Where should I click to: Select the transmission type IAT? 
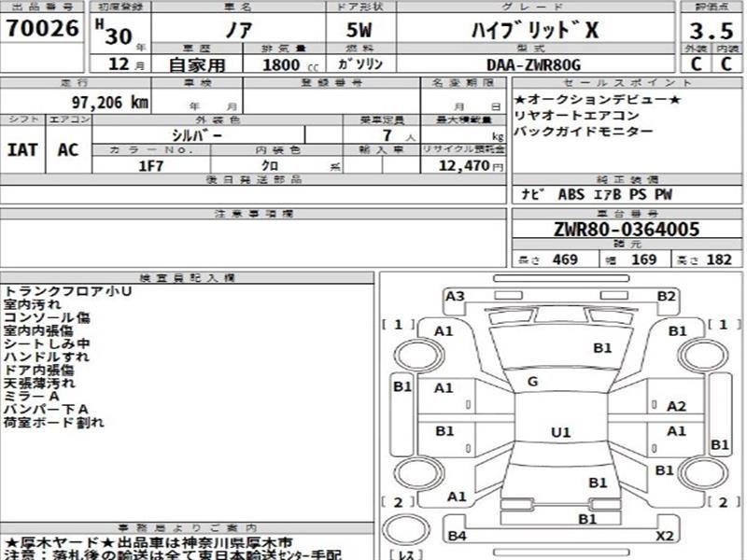click(21, 150)
